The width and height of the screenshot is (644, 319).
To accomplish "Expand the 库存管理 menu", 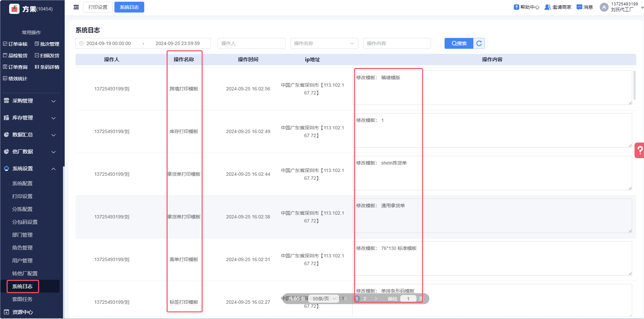I will point(30,118).
